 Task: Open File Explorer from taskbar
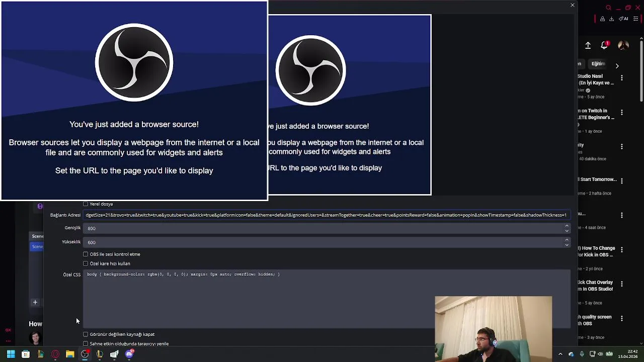70,354
